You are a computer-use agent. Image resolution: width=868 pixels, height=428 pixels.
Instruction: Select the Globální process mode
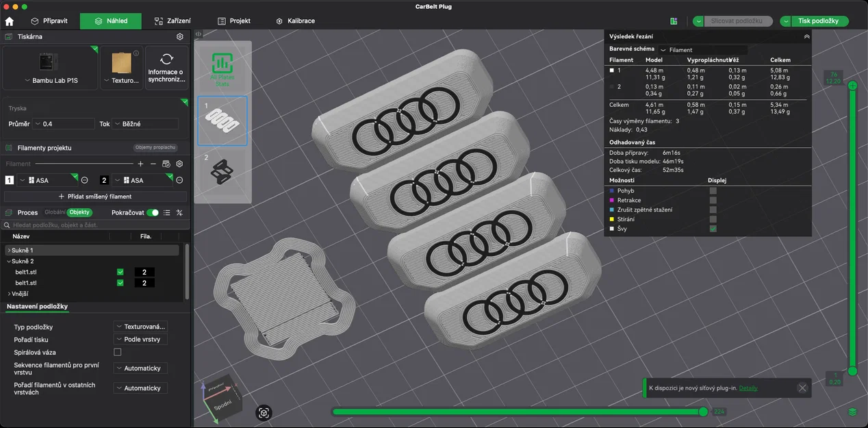tap(55, 212)
